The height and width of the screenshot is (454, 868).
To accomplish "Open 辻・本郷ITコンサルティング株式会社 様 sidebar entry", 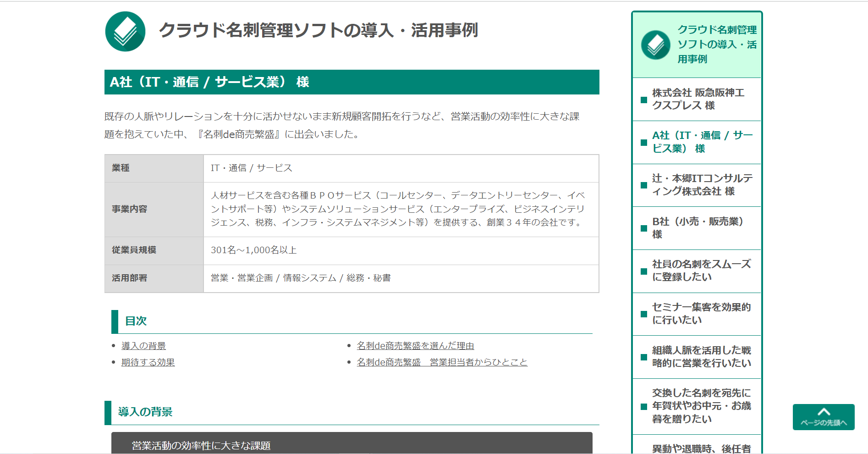I will pos(702,185).
